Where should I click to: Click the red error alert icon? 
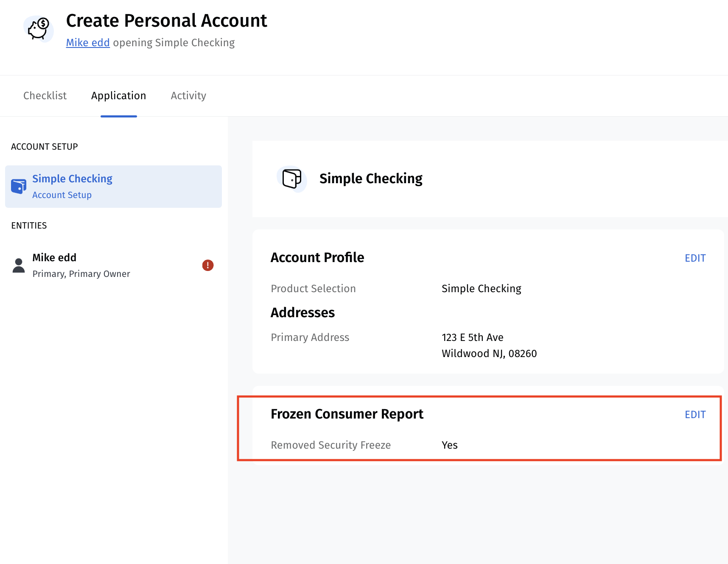207,265
